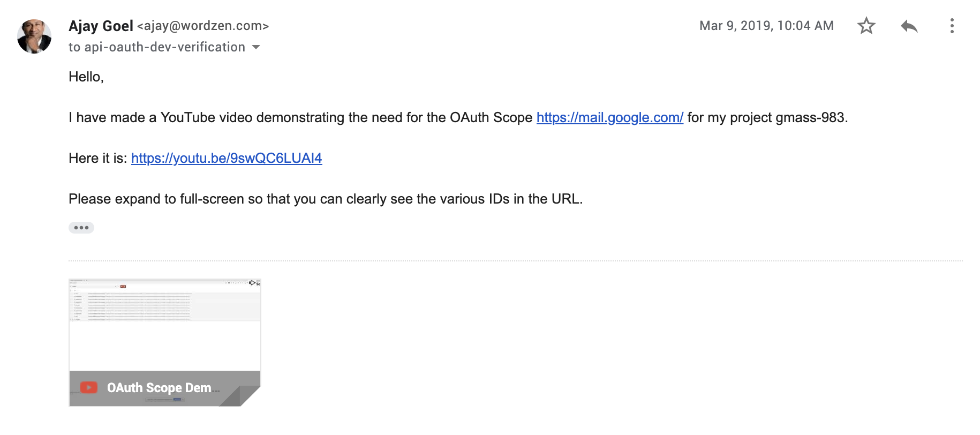This screenshot has width=980, height=435.
Task: Click the red YouTube play icon
Action: coord(89,387)
